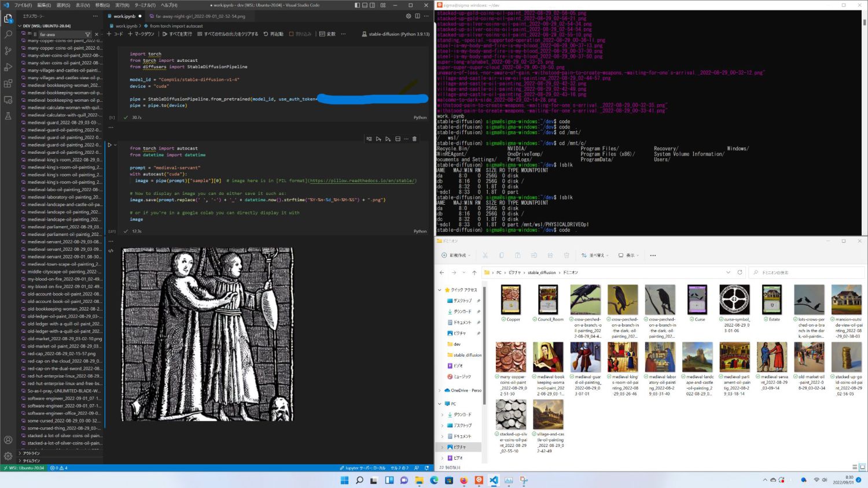This screenshot has width=868, height=488.
Task: Open the Explorer view in VS Code activity bar
Action: click(x=8, y=19)
